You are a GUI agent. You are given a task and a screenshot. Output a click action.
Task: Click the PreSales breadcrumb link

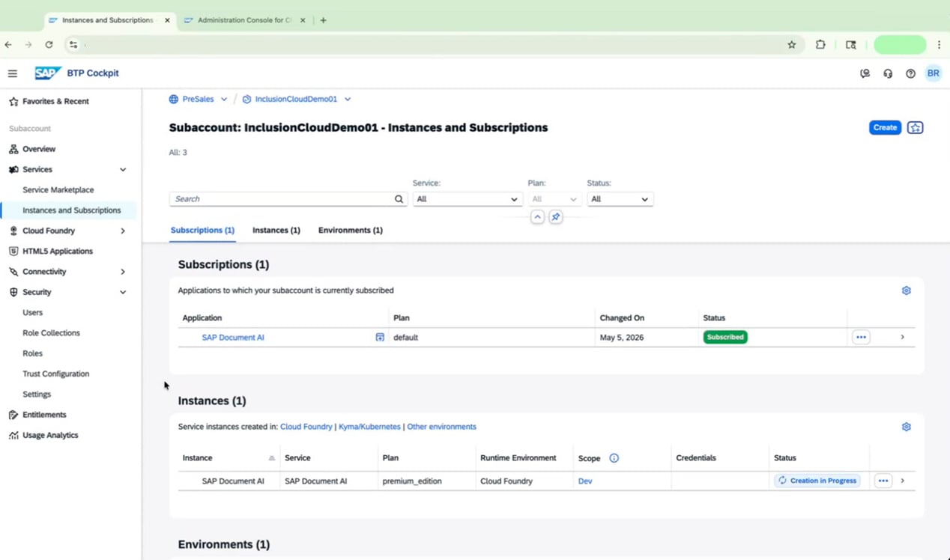[198, 99]
